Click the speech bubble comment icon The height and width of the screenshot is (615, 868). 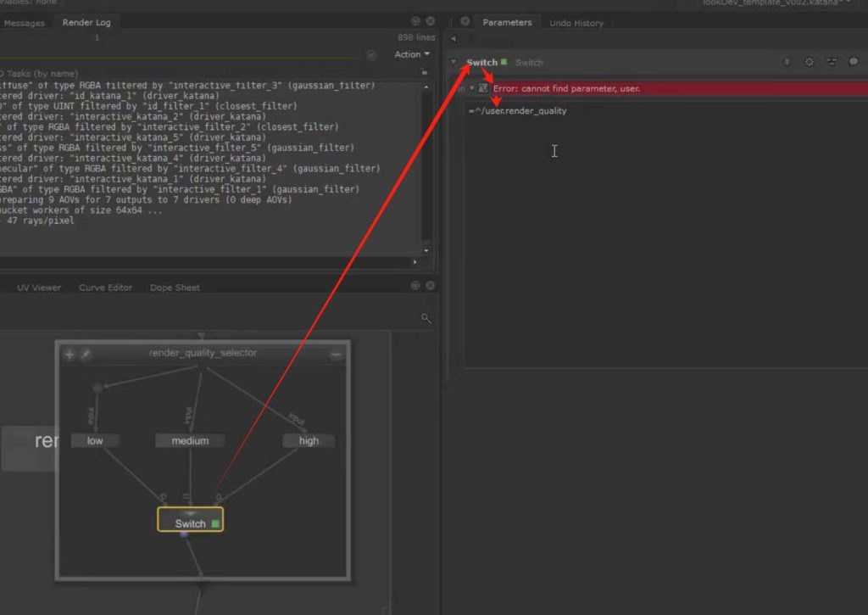pos(854,62)
